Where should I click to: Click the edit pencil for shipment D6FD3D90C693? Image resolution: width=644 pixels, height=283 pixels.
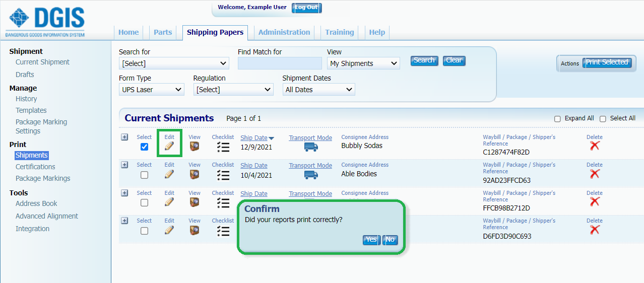point(169,230)
